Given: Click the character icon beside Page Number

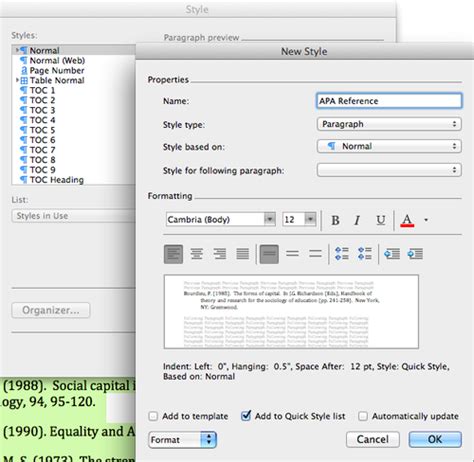Looking at the screenshot, I should 24,70.
